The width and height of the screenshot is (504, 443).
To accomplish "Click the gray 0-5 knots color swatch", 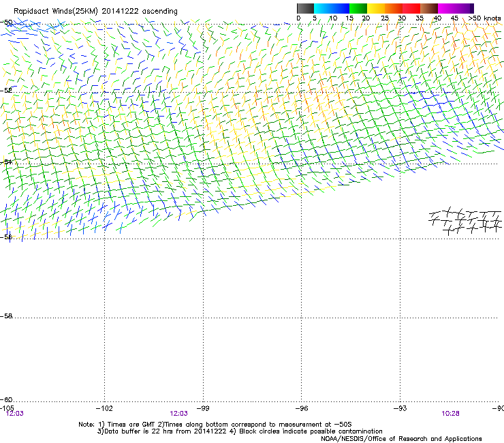I will [305, 8].
